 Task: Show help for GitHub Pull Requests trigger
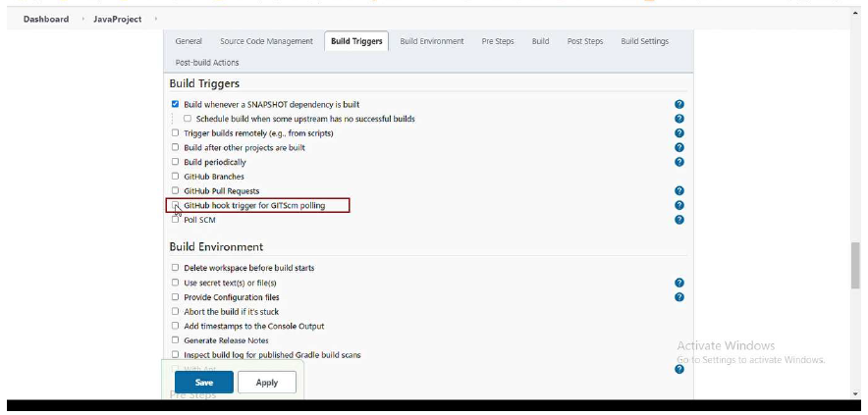pos(679,190)
